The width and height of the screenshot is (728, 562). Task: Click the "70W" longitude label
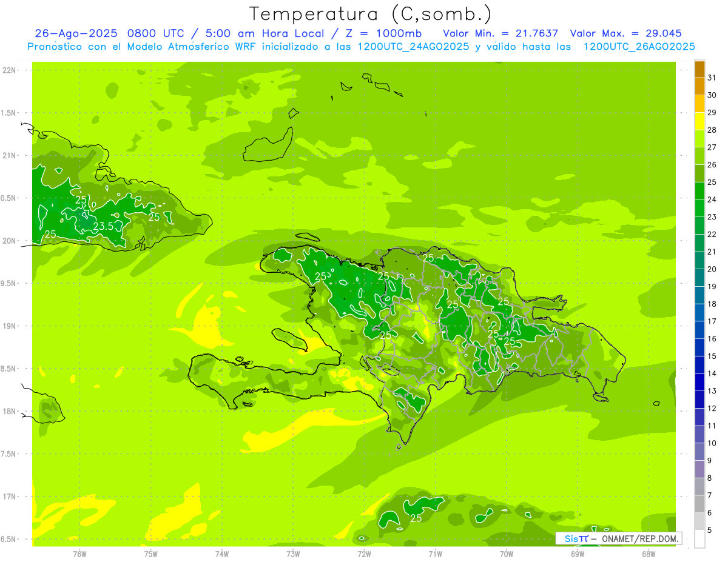pos(507,554)
